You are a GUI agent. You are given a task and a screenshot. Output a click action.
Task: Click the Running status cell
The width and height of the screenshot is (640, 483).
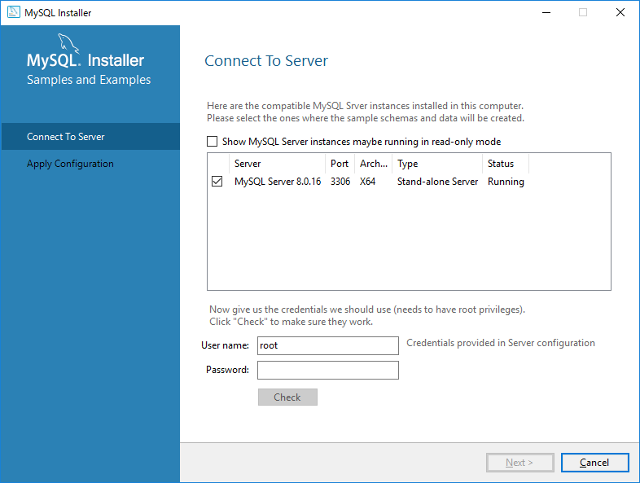coord(505,182)
